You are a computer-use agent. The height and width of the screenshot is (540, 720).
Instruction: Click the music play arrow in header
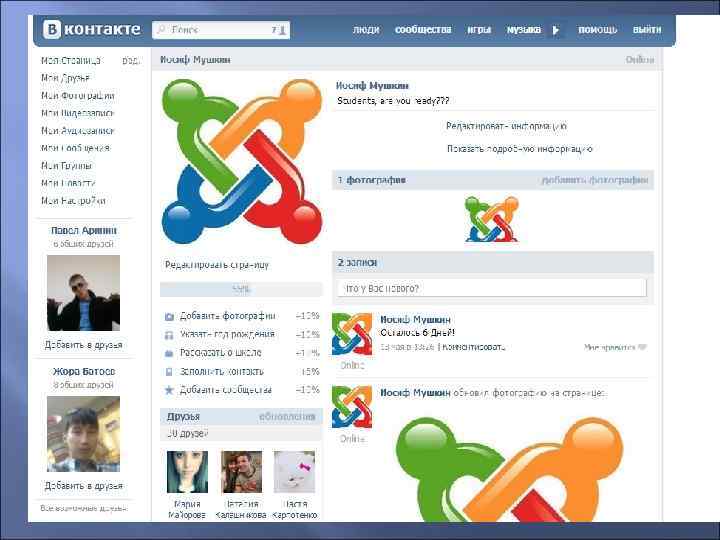coord(556,30)
